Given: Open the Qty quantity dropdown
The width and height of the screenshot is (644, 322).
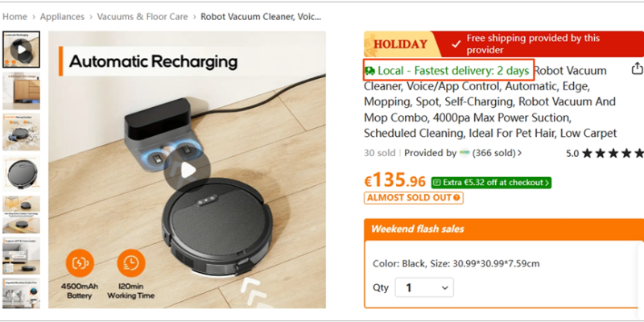Looking at the screenshot, I should (x=423, y=287).
